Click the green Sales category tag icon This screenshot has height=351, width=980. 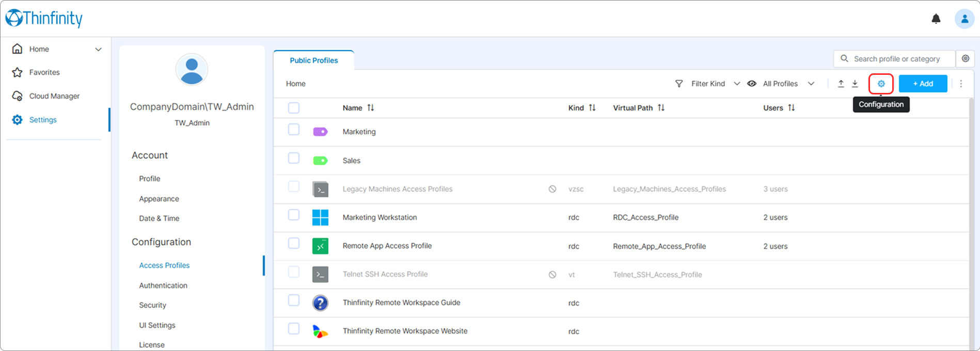[x=320, y=161]
